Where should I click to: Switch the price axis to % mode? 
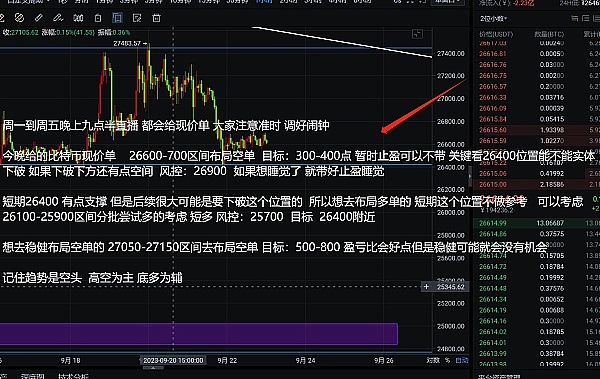447,360
